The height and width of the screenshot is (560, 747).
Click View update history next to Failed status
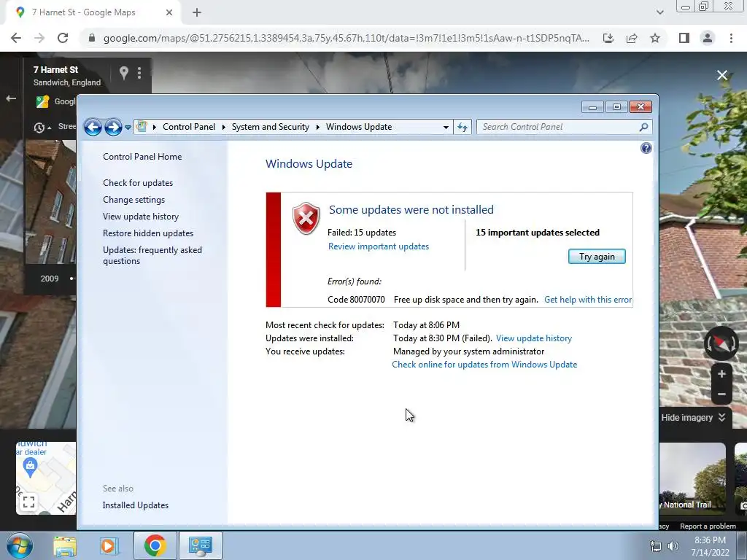533,338
